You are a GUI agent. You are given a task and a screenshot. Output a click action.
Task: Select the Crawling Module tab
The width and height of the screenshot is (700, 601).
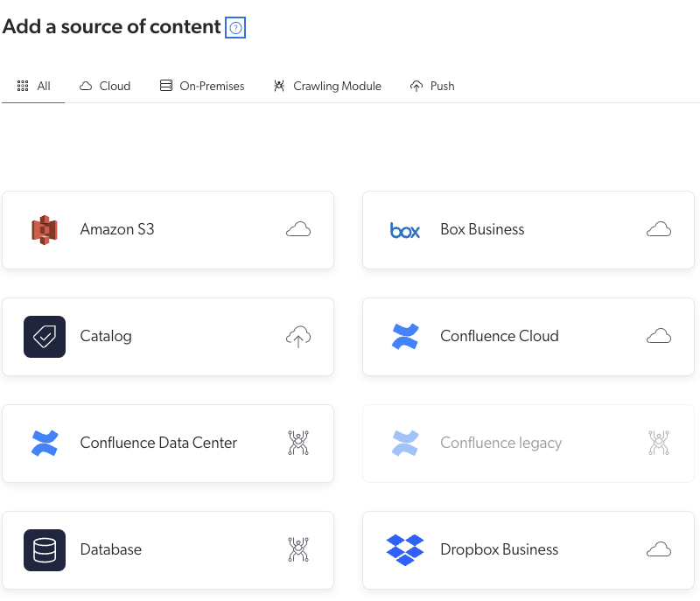point(327,86)
